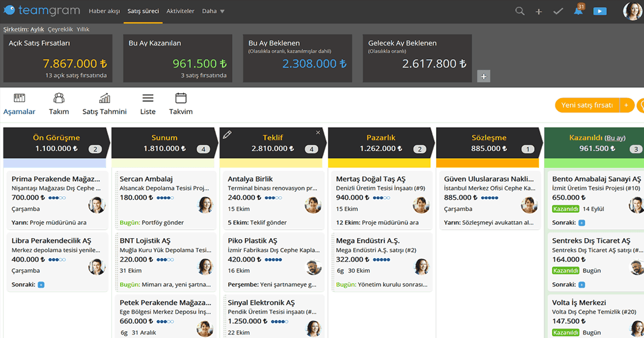
Task: Click Yeni satış fırsatı button
Action: [x=587, y=105]
